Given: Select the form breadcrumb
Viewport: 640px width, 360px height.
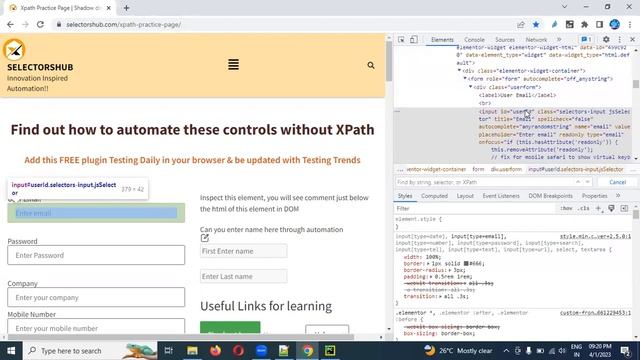Looking at the screenshot, I should (478, 169).
